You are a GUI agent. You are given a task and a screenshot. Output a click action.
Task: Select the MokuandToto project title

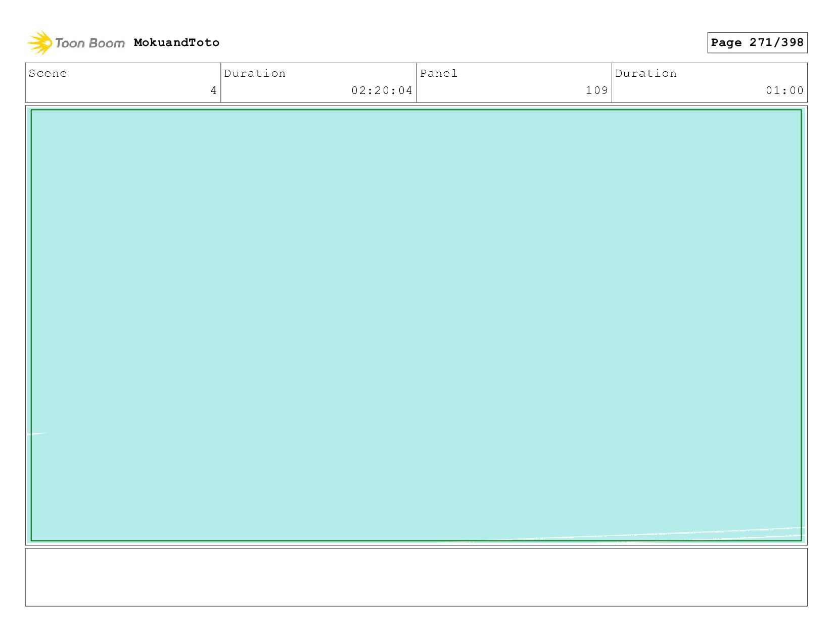(x=176, y=42)
